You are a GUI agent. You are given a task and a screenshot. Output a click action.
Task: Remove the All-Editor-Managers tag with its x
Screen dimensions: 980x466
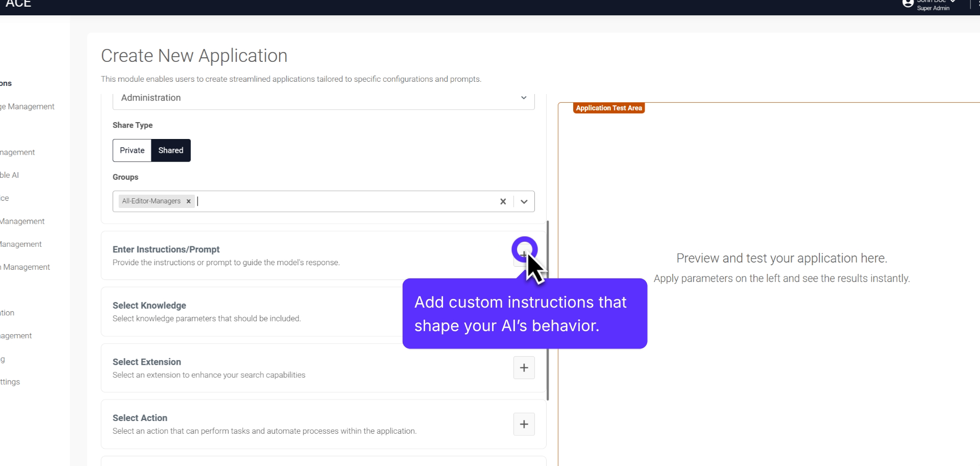(188, 201)
